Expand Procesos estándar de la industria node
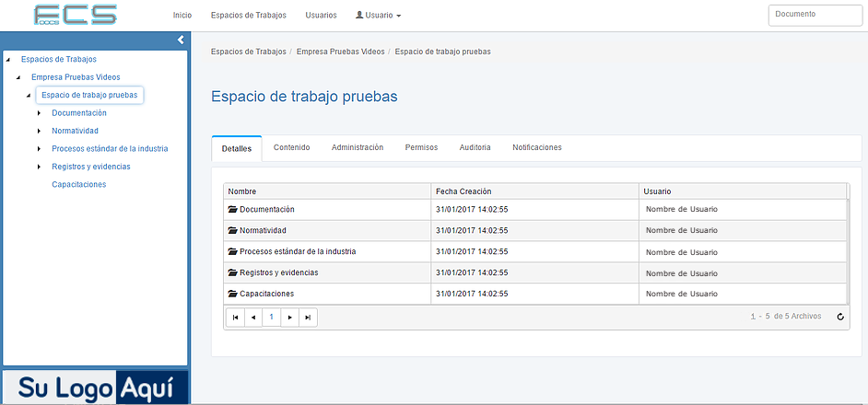The image size is (868, 405). point(40,148)
